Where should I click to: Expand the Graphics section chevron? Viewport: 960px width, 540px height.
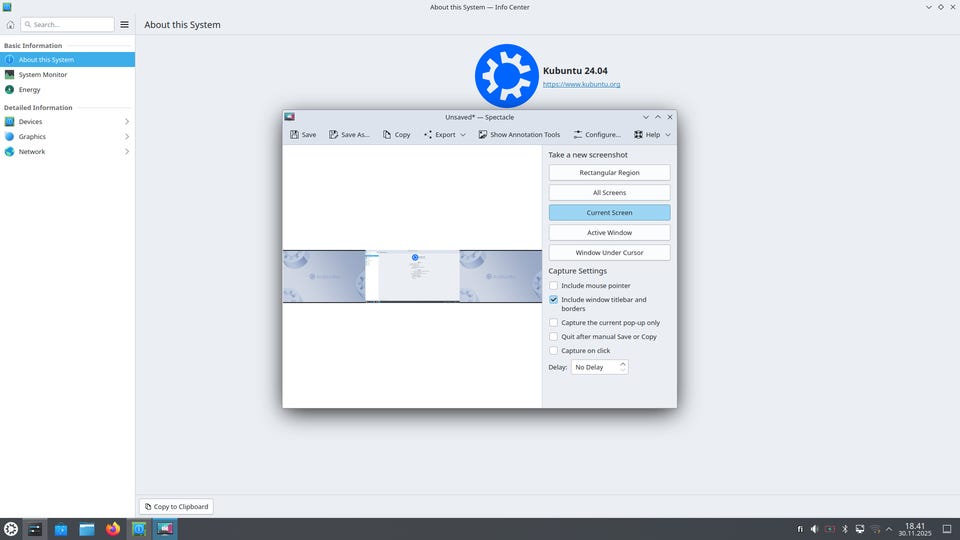click(127, 137)
